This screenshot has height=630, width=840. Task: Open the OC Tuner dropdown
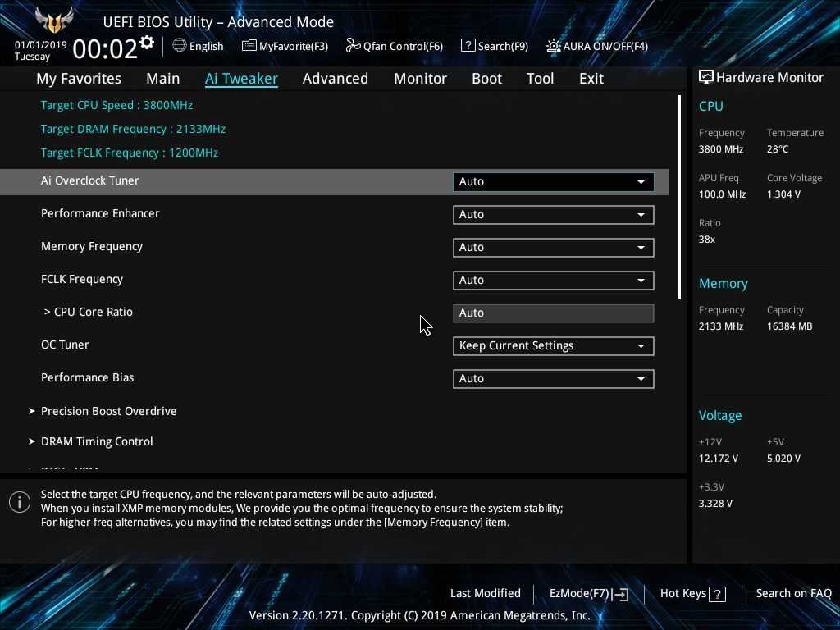[x=553, y=345]
